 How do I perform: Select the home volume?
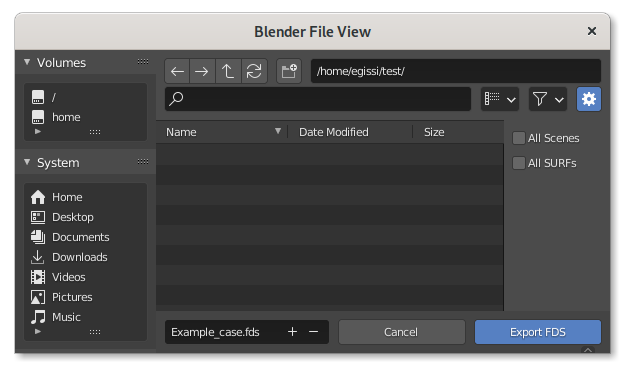85,117
